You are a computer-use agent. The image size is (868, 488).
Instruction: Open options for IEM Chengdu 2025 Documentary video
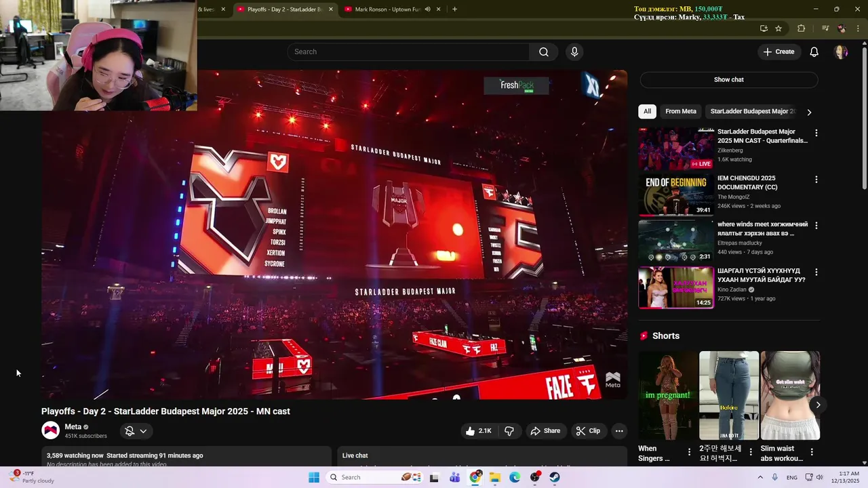tap(816, 180)
